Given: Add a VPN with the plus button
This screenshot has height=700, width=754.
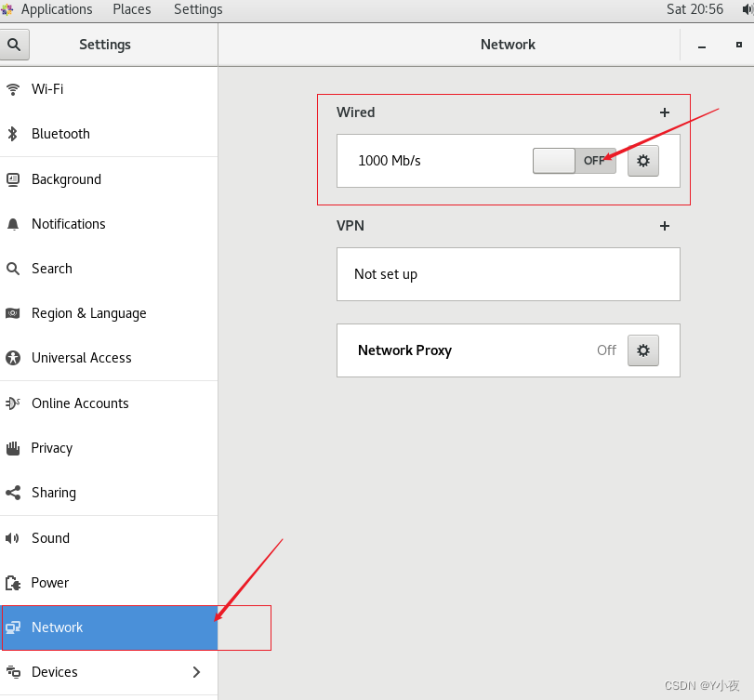Looking at the screenshot, I should point(665,225).
